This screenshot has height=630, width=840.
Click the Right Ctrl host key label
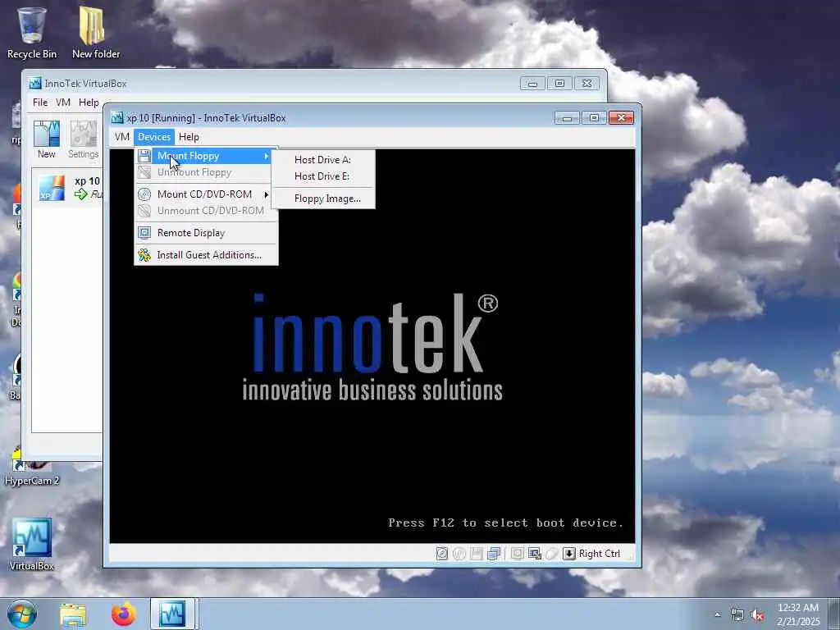600,554
